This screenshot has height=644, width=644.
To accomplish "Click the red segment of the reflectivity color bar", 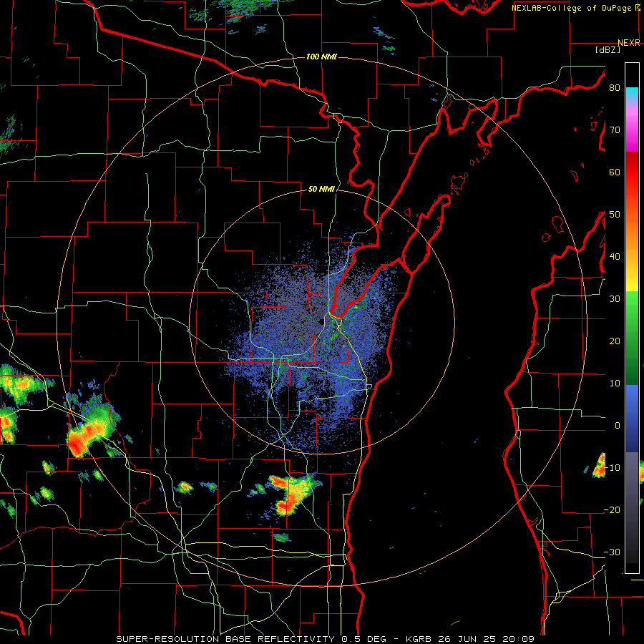I will click(x=632, y=175).
